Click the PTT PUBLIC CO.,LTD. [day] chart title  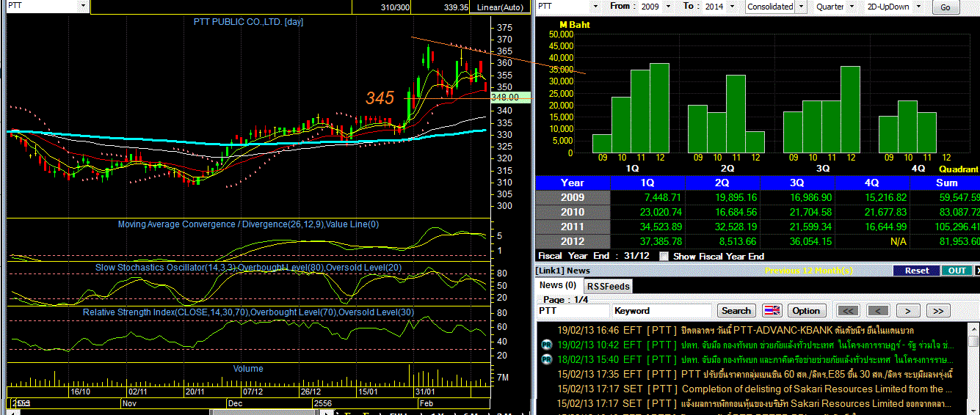(x=248, y=22)
